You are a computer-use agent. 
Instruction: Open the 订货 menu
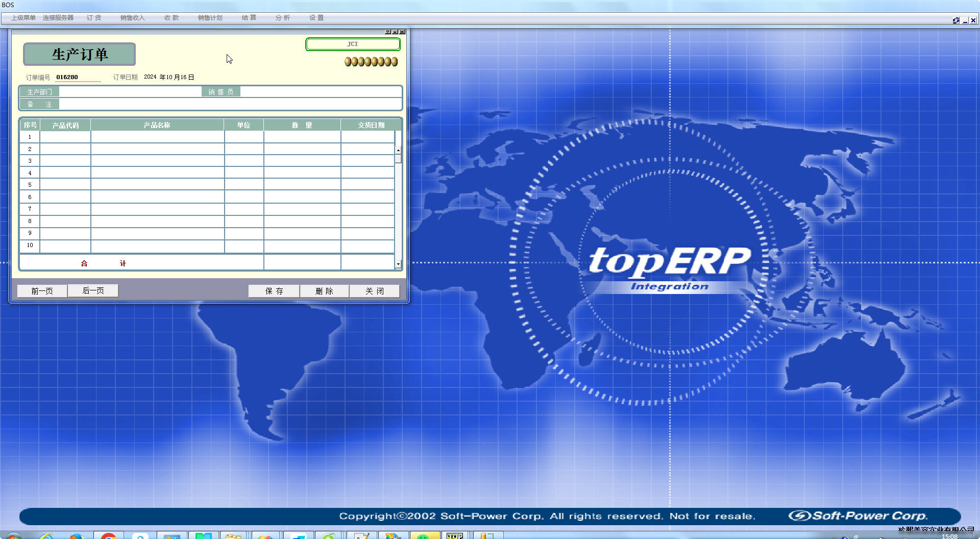point(94,18)
